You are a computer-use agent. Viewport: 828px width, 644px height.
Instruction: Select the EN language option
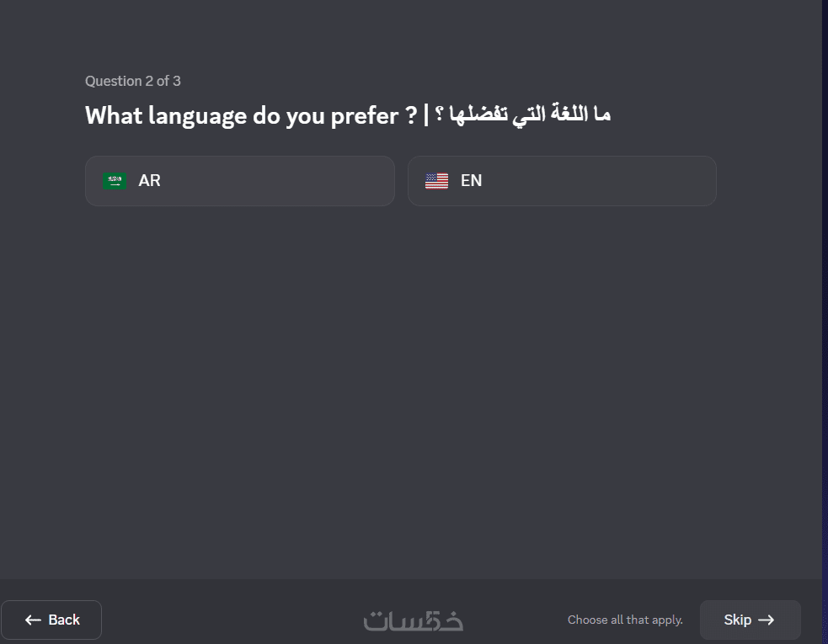[x=562, y=181]
